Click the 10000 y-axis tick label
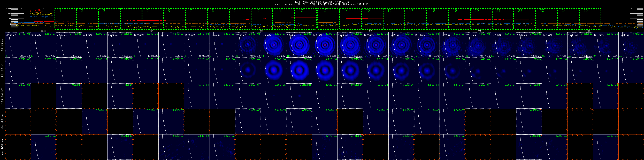The height and width of the screenshot is (160, 644). (x=8, y=9)
